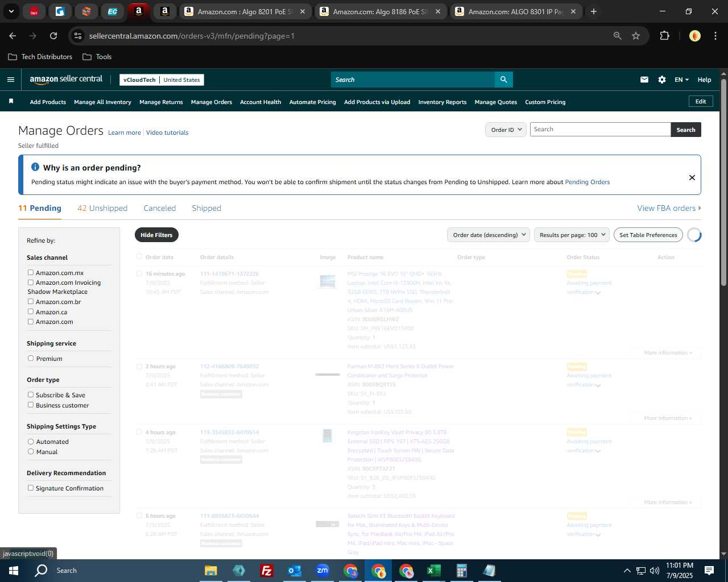
Task: Click the Edit favorites bar button
Action: point(701,101)
